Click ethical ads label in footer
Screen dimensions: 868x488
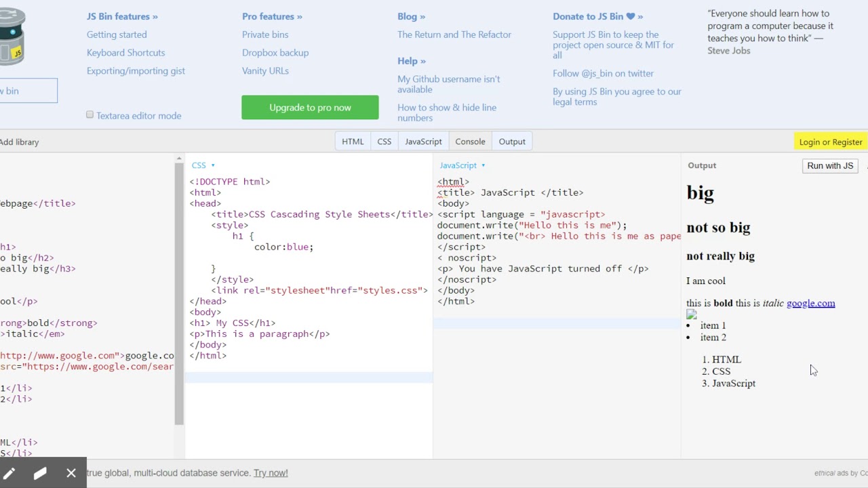click(840, 473)
